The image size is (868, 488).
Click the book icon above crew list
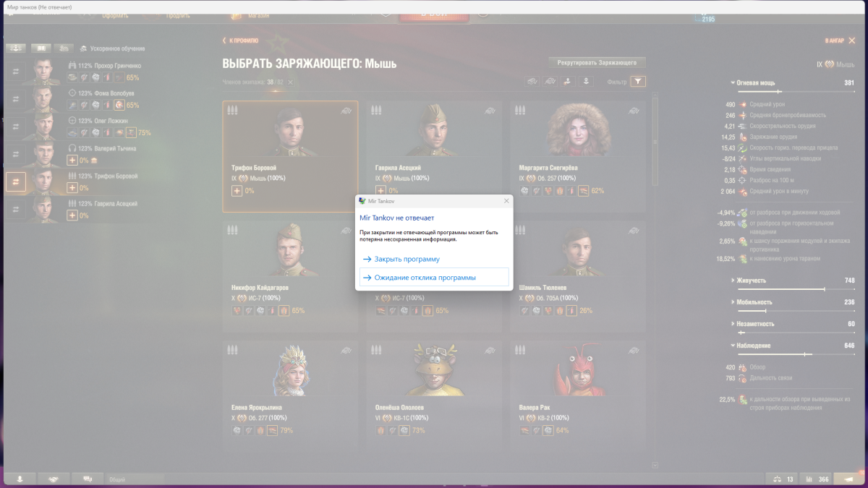41,48
